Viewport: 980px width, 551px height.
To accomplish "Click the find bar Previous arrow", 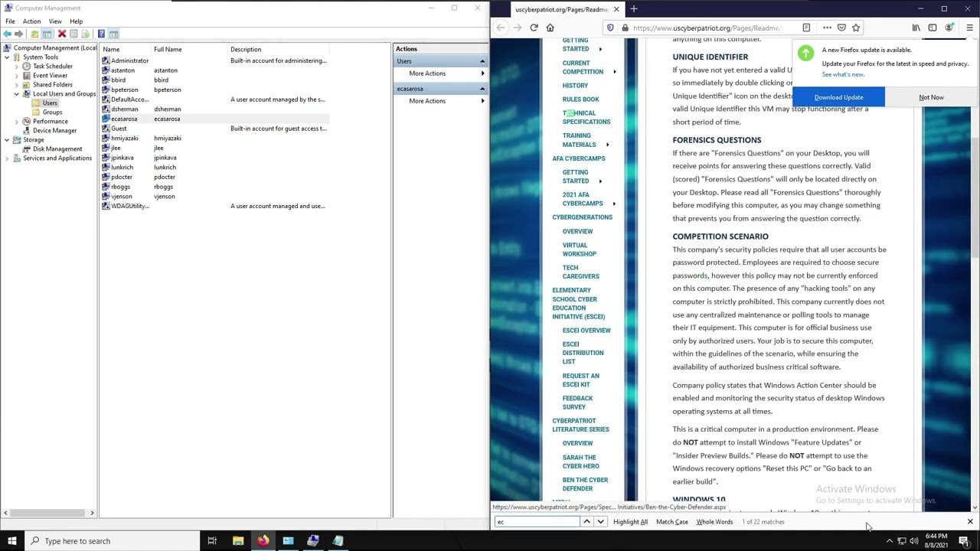I will (587, 522).
